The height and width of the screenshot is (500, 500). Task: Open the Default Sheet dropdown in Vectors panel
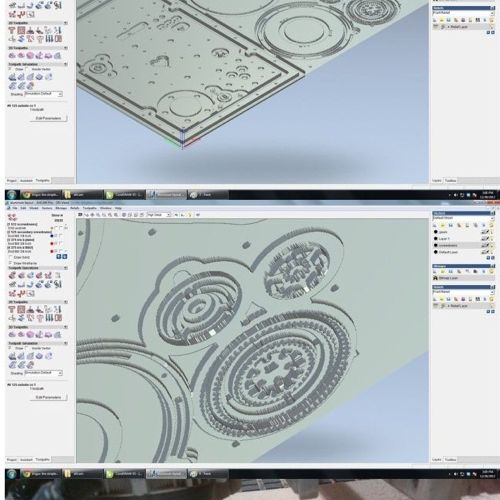(463, 218)
